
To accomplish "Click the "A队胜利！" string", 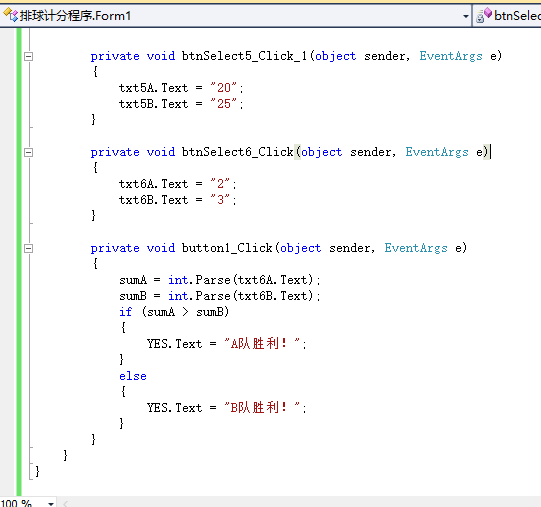I will [262, 343].
